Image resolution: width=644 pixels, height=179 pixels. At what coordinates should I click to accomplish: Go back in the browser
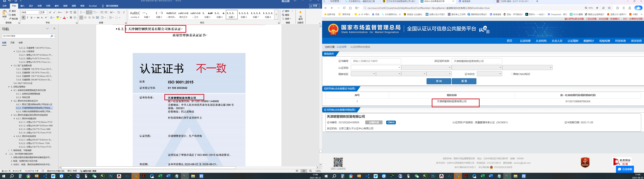[332, 8]
